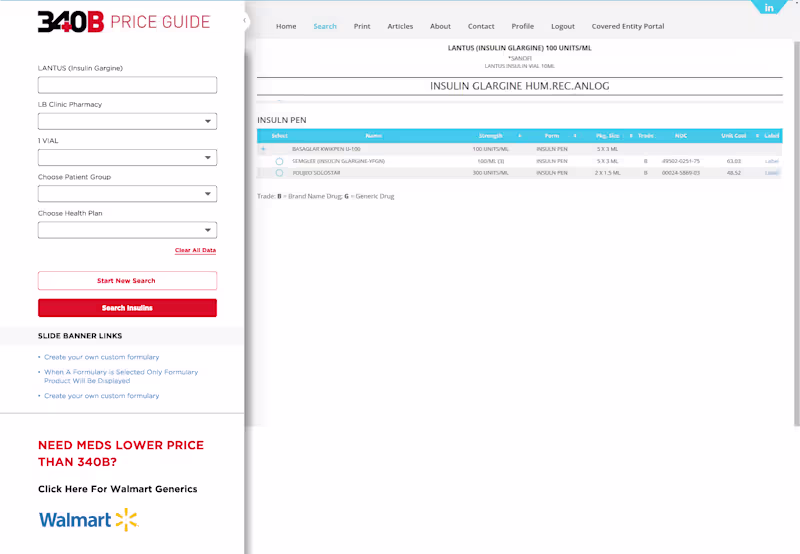Click the 300 UNITS/ML strength cell
The image size is (800, 554).
pos(490,173)
